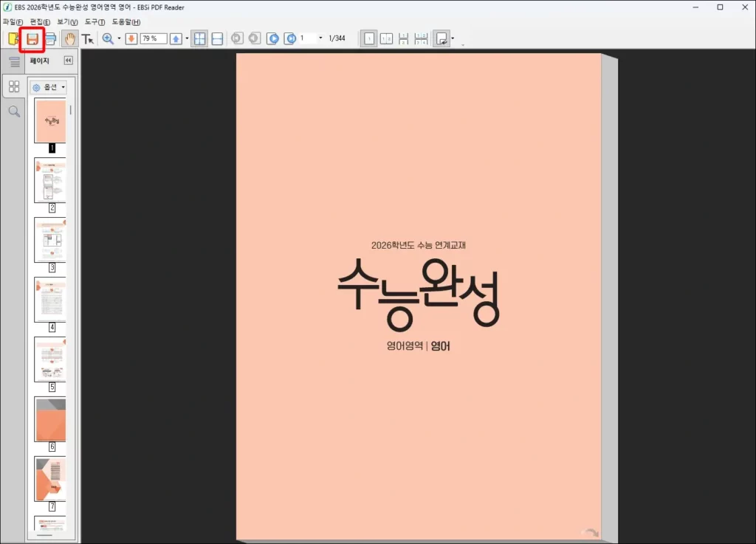Image resolution: width=756 pixels, height=544 pixels.
Task: Select the Text selection tool
Action: coord(87,38)
